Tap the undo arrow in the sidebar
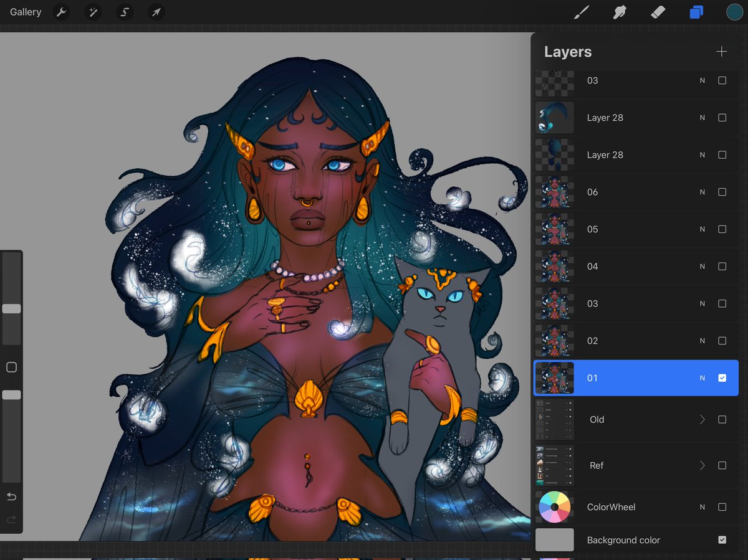Image resolution: width=748 pixels, height=560 pixels. click(x=11, y=498)
